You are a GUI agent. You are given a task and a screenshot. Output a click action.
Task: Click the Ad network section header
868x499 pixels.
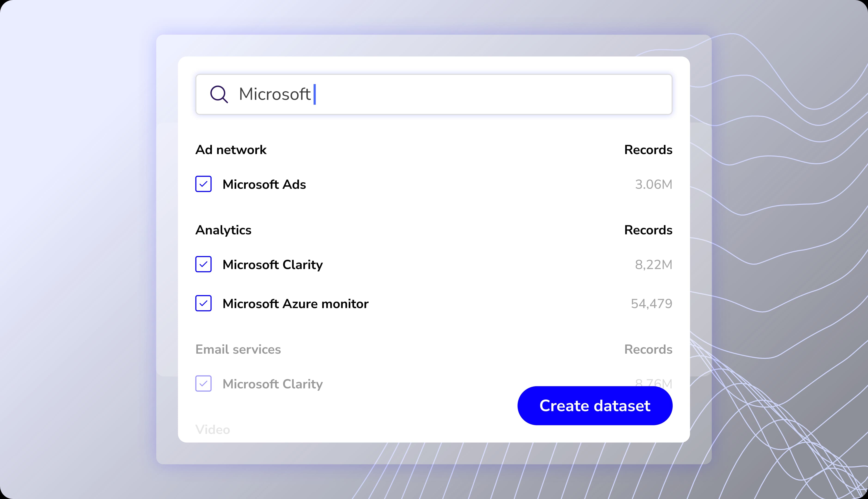coord(231,149)
